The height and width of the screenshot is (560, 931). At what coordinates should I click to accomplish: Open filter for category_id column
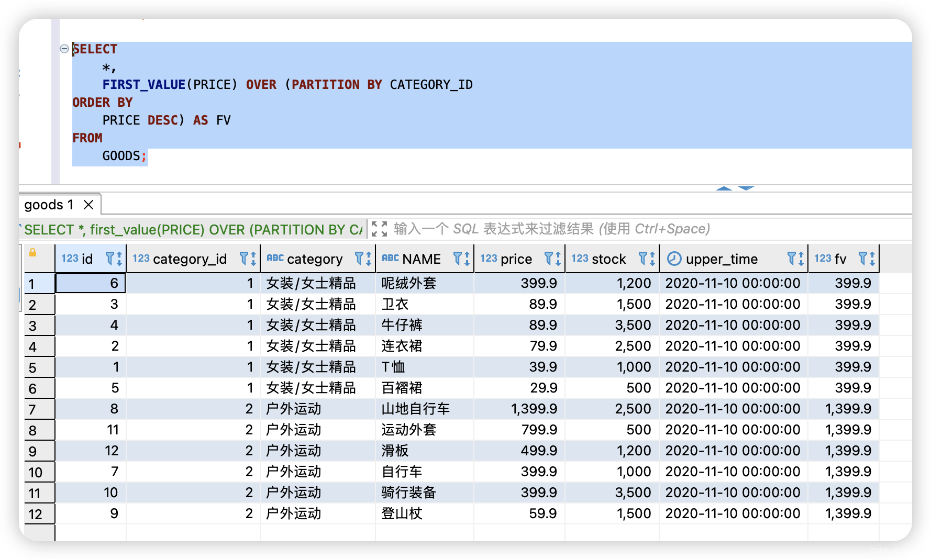pos(244,258)
